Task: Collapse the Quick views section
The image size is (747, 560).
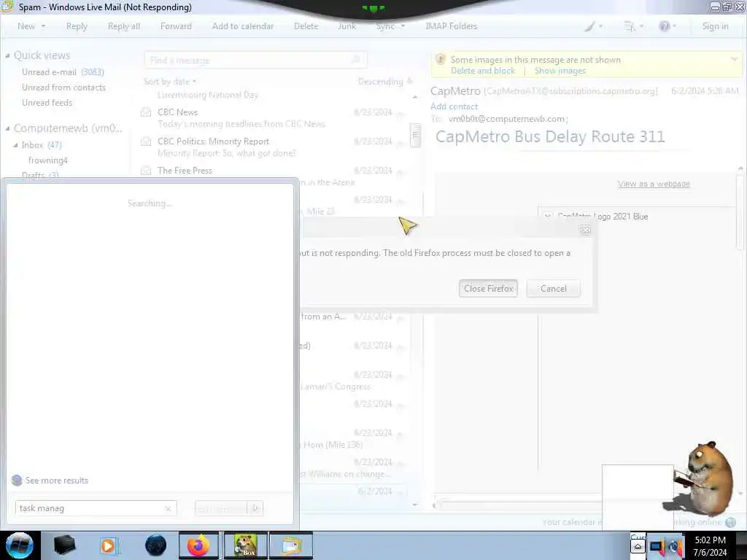Action: (7, 55)
